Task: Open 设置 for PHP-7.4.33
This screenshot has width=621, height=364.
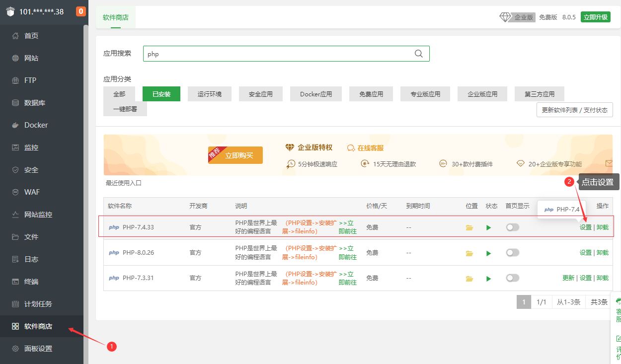Action: (x=586, y=227)
